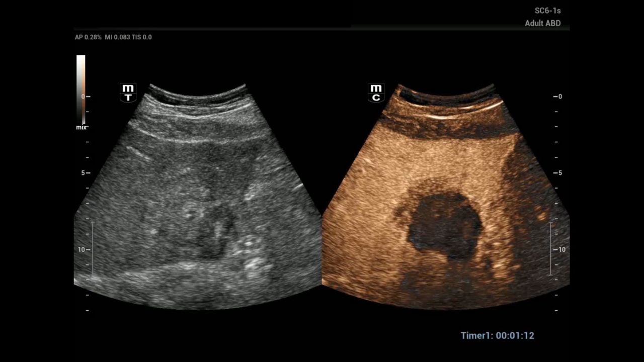Open the Adult ABD exam preset label
Viewport: 644px width, 362px height.
point(542,23)
